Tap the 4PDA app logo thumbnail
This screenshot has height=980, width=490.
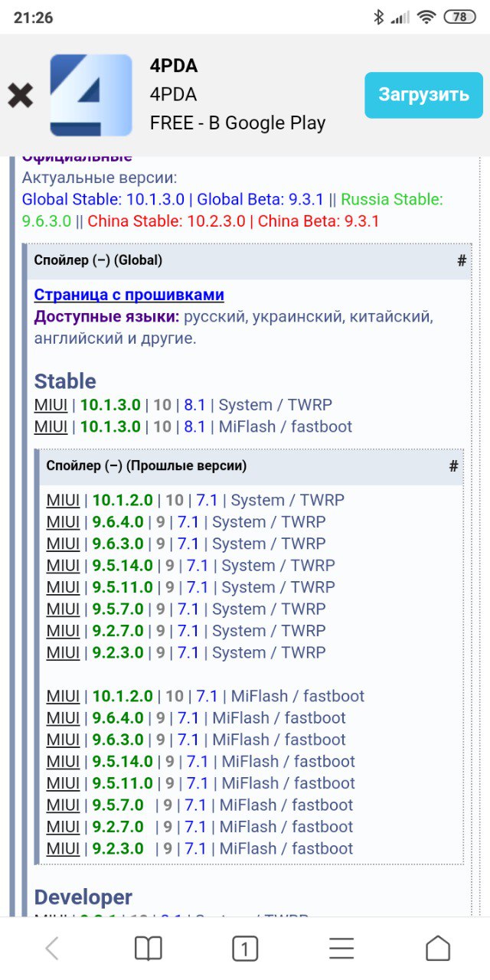tap(91, 95)
